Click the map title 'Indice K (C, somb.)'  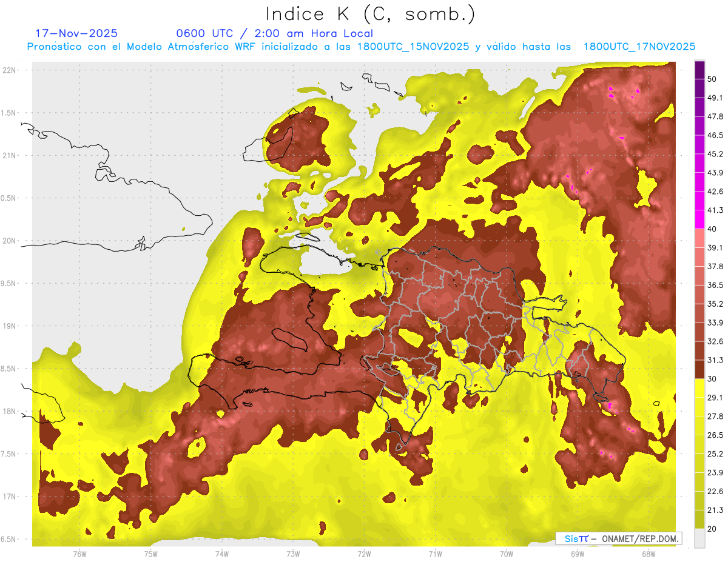pos(371,15)
